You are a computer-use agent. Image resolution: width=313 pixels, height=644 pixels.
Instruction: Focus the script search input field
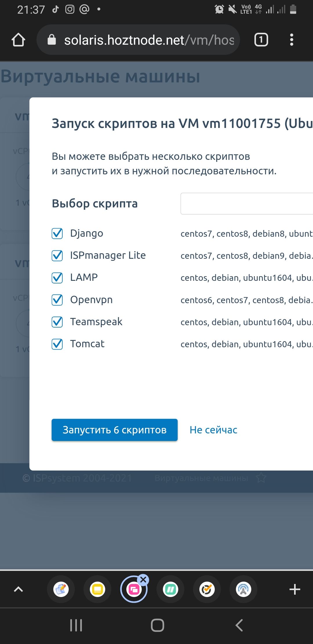[246, 204]
